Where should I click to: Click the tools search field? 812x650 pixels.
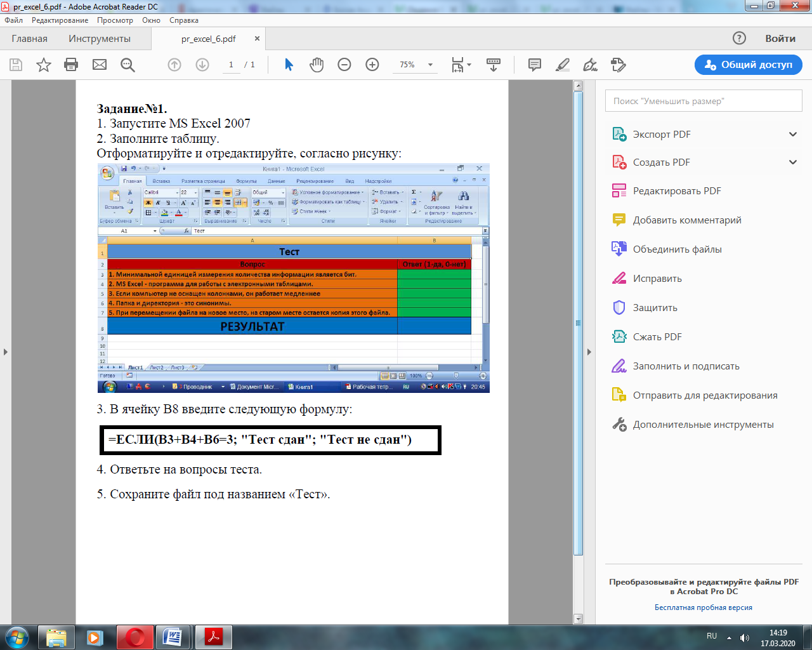[x=704, y=101]
